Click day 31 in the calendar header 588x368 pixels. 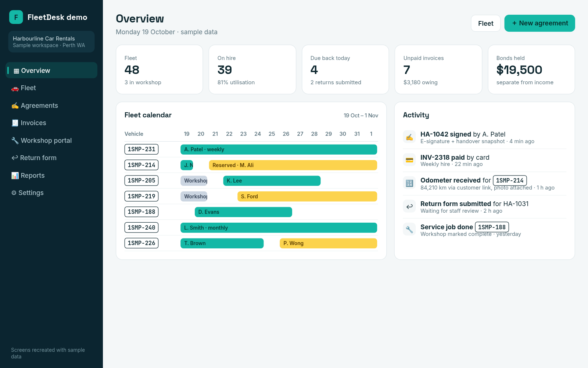[x=357, y=134]
